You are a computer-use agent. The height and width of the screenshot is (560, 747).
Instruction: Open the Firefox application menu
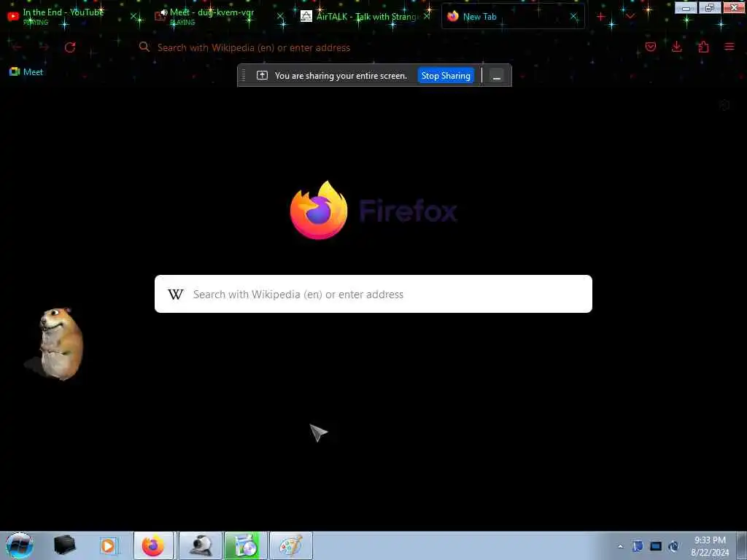(729, 47)
